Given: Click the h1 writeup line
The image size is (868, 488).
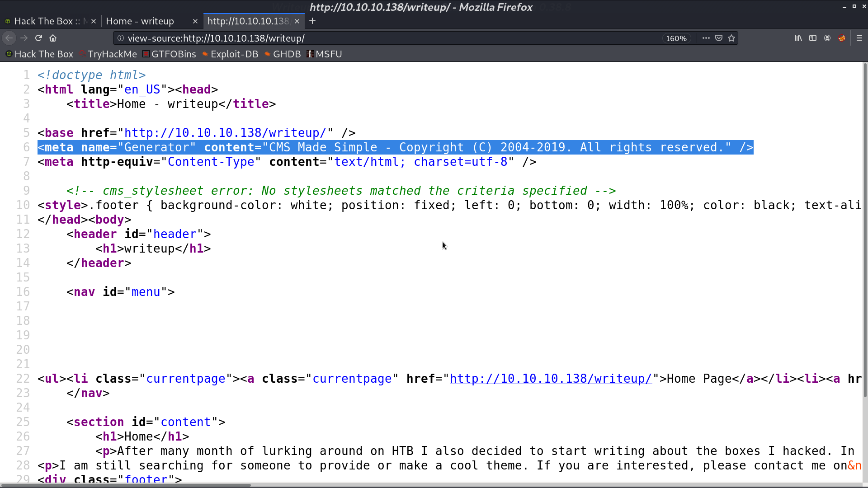Looking at the screenshot, I should point(153,249).
